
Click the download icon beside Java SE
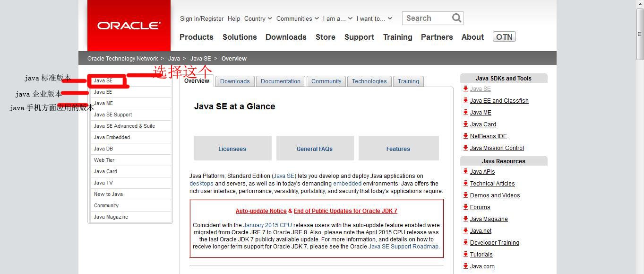coord(466,89)
